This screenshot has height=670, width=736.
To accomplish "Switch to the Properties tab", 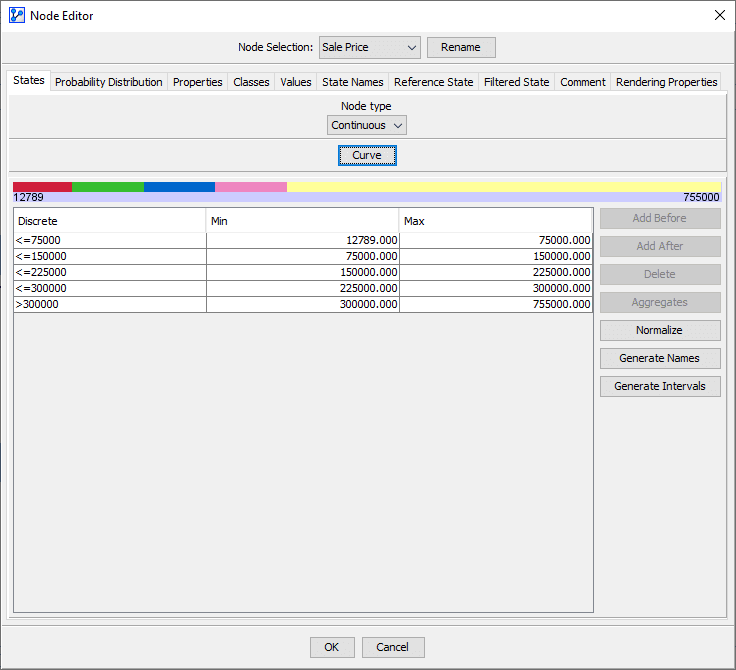I will click(x=198, y=82).
